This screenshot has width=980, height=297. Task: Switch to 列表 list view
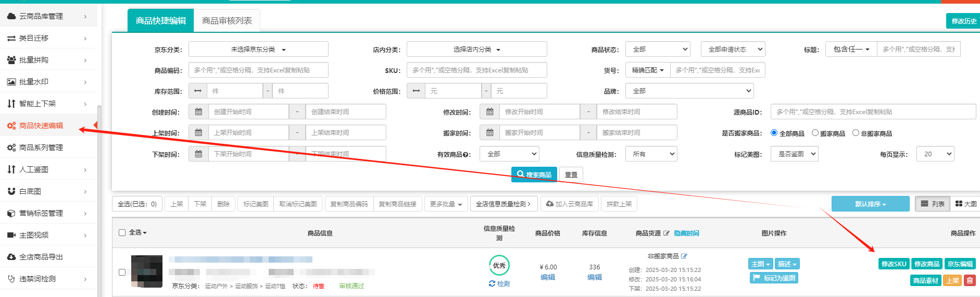click(933, 204)
